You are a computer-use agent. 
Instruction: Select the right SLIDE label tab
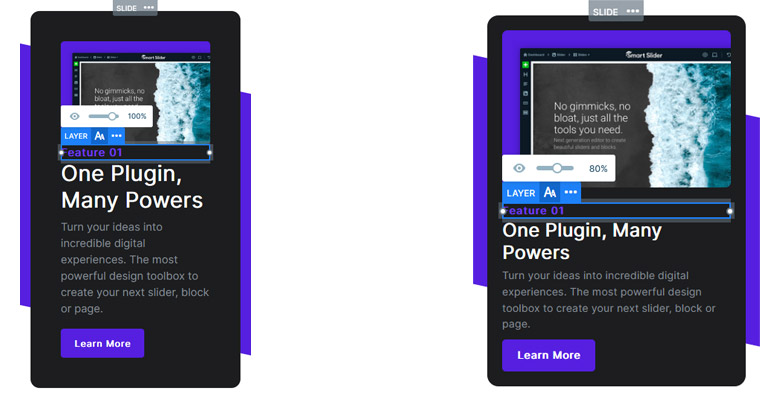point(605,12)
